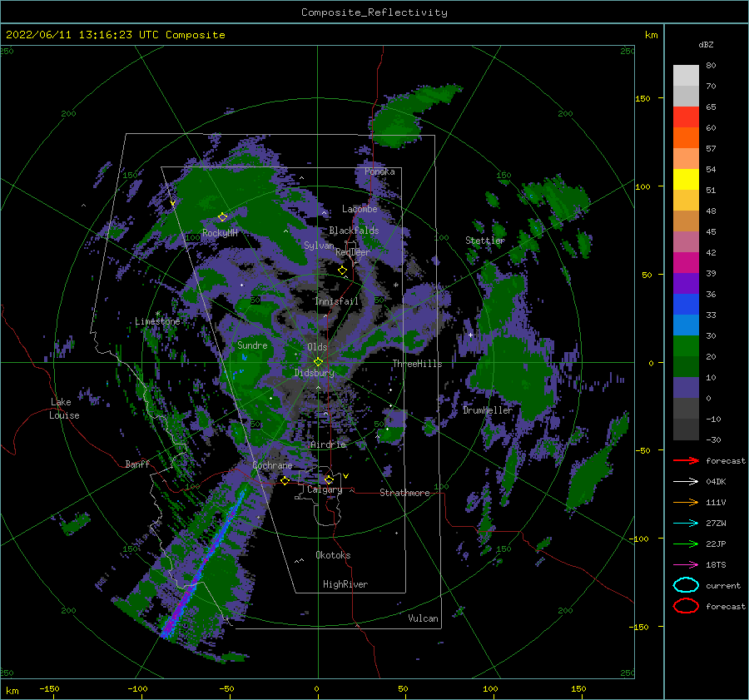
Task: Click the Sylvan city label
Action: point(319,246)
